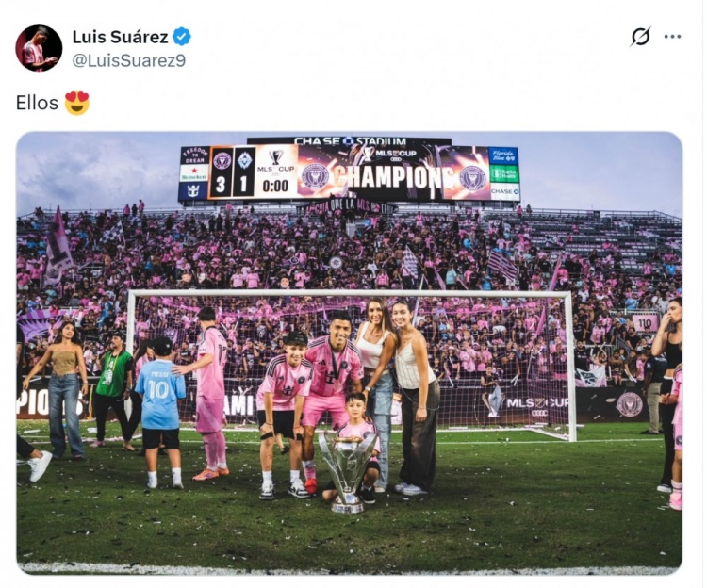
Task: Click the MLS Cup board behind goal
Action: tap(537, 403)
